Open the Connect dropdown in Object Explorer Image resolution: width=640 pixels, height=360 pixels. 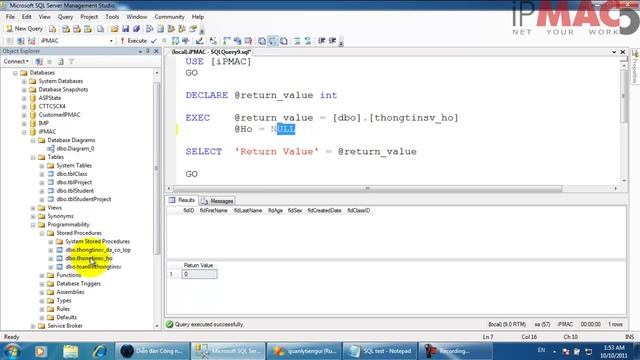(16, 62)
